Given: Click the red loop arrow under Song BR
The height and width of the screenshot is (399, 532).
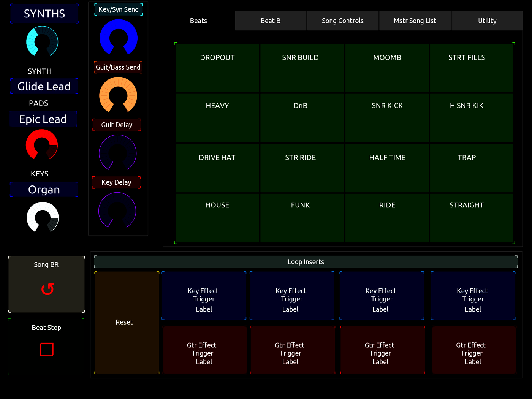Looking at the screenshot, I should (x=47, y=289).
